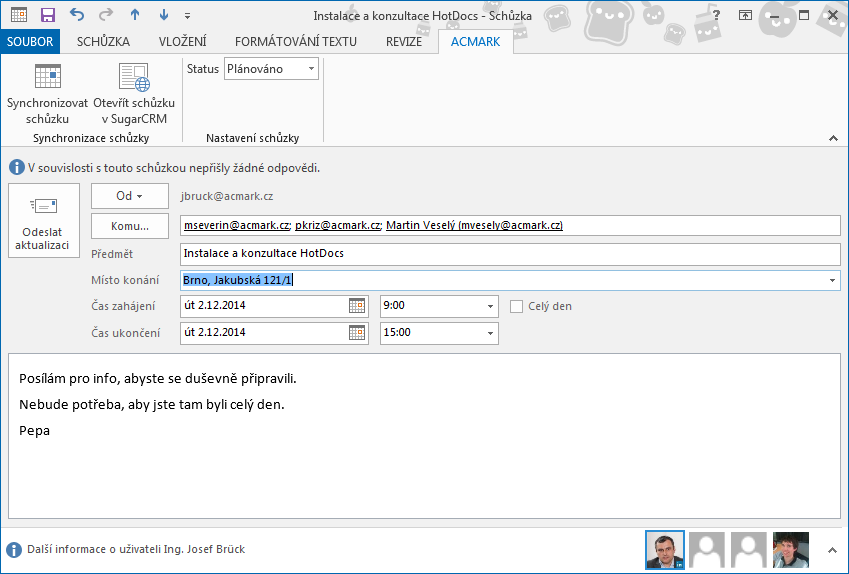Select the second blank contact avatar

pyautogui.click(x=749, y=550)
